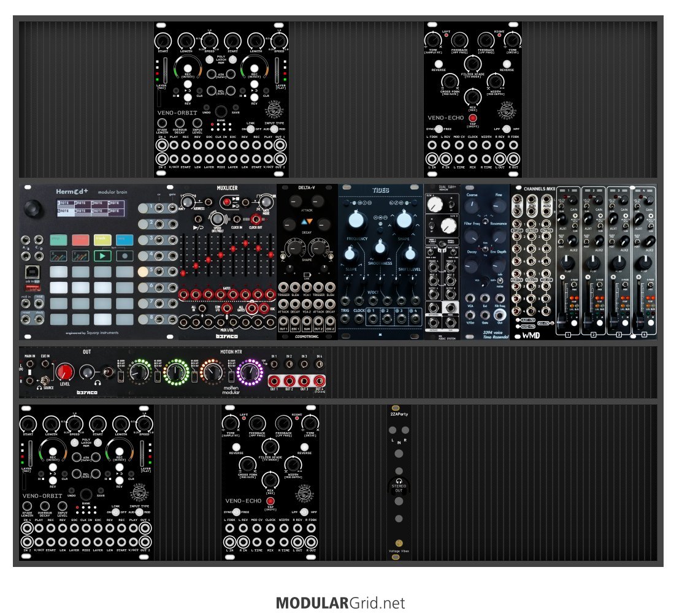682x616 pixels.
Task: Click the Tides Smoothness knob
Action: [380, 248]
